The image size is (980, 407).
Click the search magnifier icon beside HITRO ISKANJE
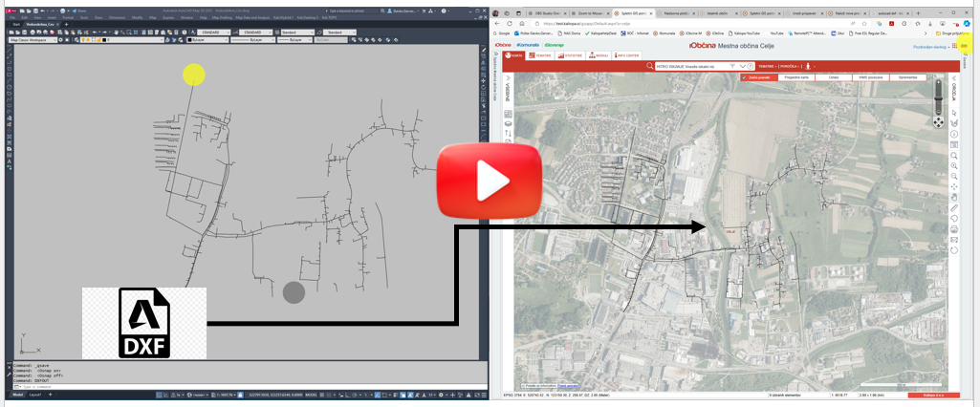(x=650, y=66)
